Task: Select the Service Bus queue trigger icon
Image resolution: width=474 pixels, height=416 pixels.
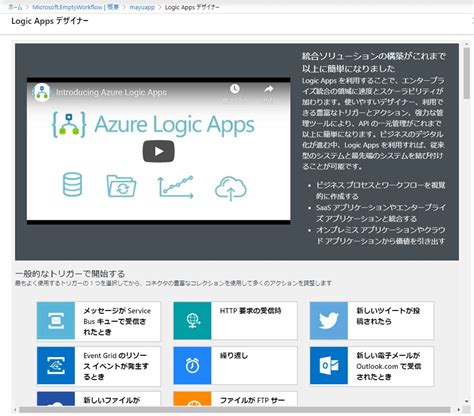Action: coord(56,321)
